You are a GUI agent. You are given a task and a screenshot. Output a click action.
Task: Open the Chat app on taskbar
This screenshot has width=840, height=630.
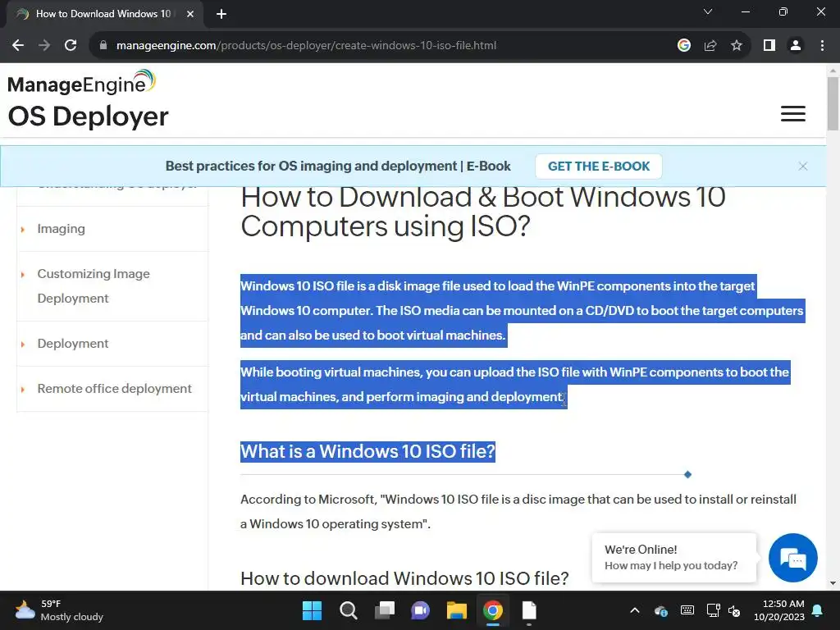(421, 610)
